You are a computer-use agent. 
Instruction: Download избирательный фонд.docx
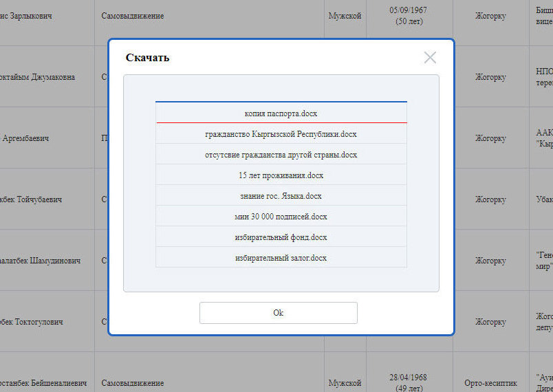[281, 237]
